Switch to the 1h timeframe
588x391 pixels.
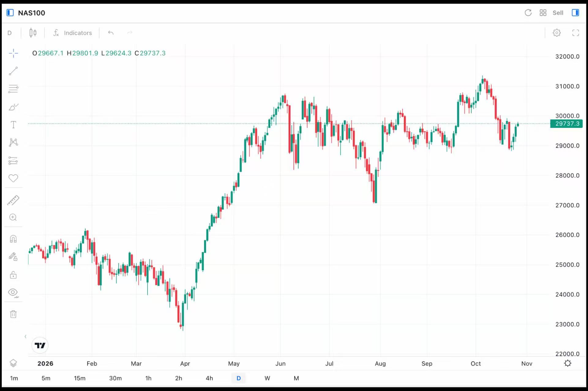[148, 378]
